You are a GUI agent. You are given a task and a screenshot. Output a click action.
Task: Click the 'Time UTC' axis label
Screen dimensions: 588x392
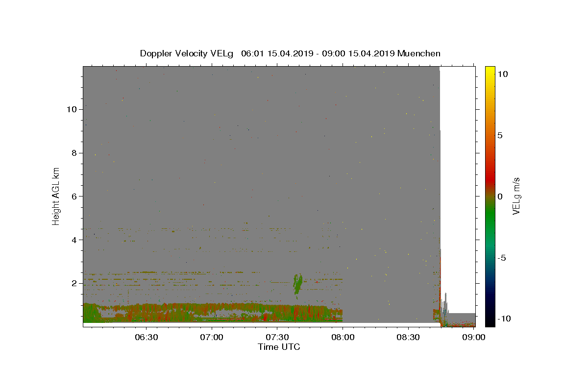[279, 347]
